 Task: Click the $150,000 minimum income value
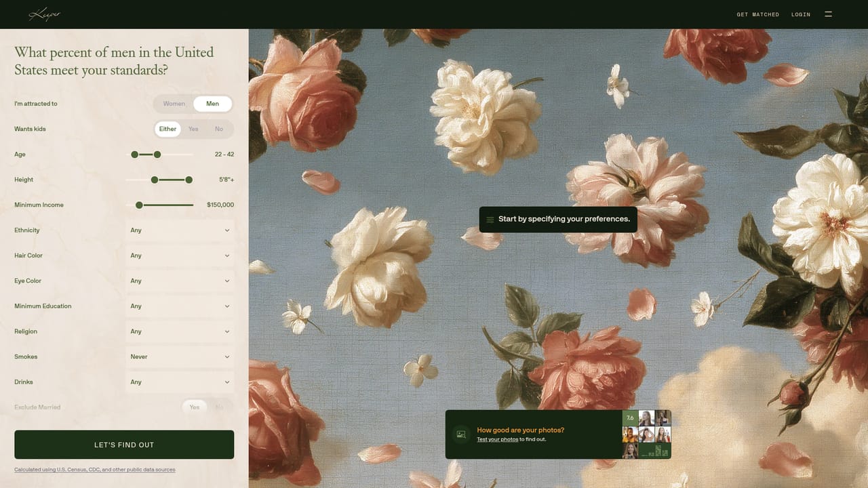click(220, 205)
